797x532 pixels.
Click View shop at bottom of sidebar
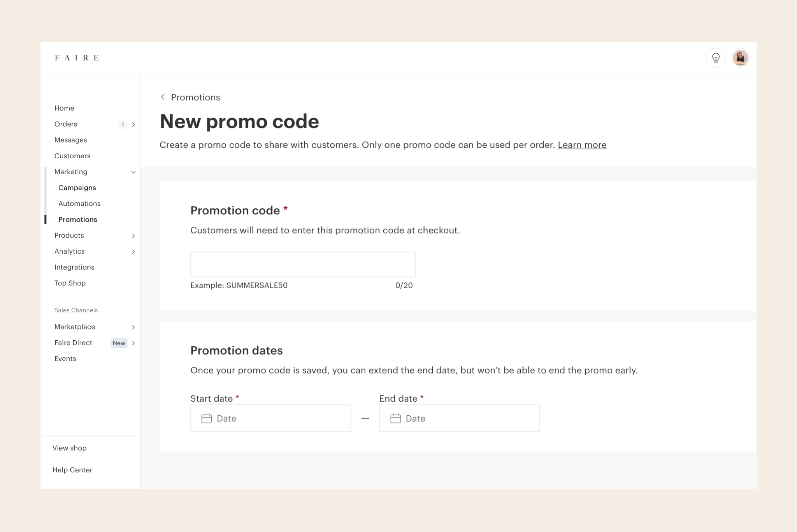click(69, 448)
